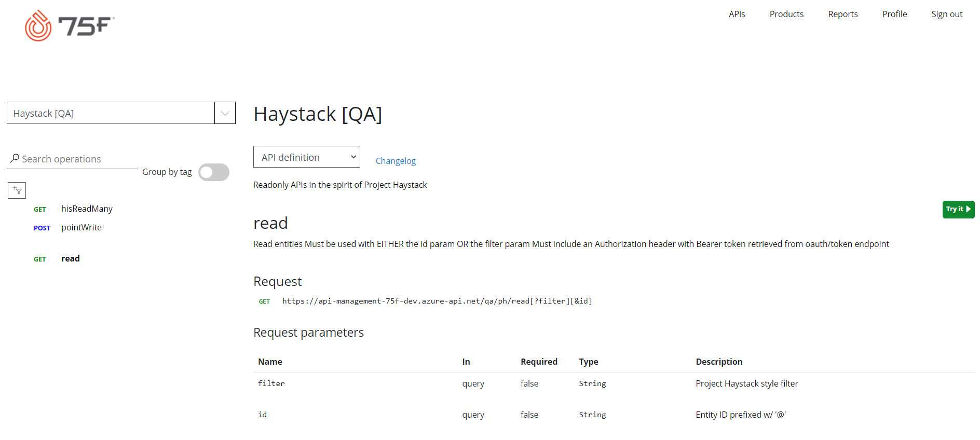Click the filter by tags icon

point(17,190)
